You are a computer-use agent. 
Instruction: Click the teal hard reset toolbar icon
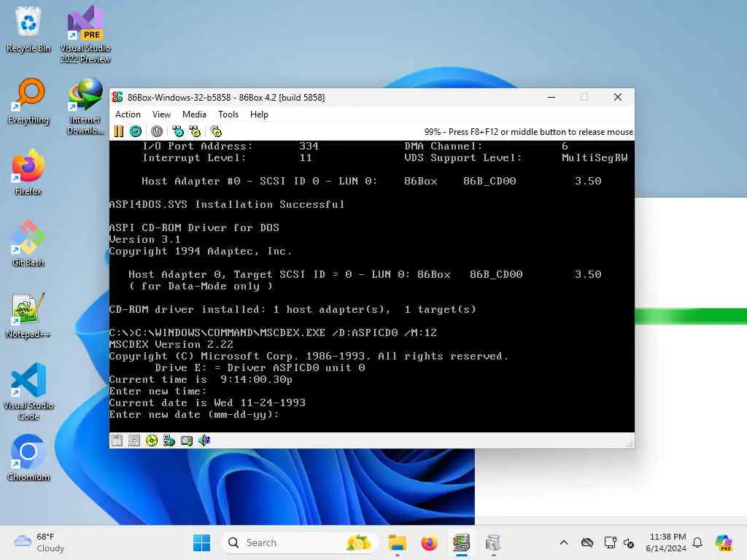(x=136, y=131)
